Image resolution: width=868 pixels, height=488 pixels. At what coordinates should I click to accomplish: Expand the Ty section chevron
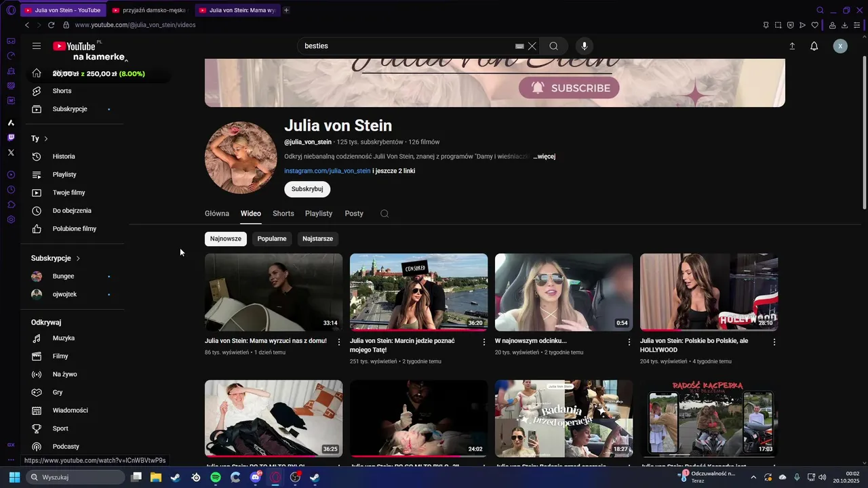point(46,139)
